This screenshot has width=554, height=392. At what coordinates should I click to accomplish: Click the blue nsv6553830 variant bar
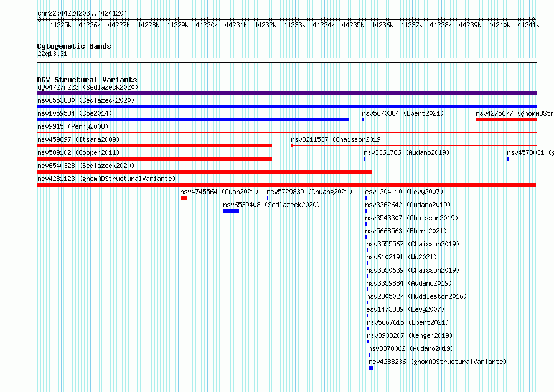coord(286,106)
